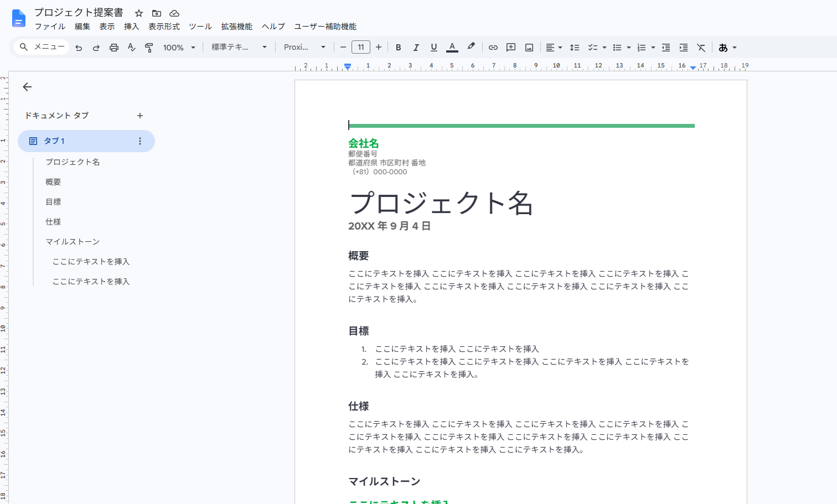The width and height of the screenshot is (837, 504).
Task: Click the right indent marker on the ruler
Action: coord(693,67)
